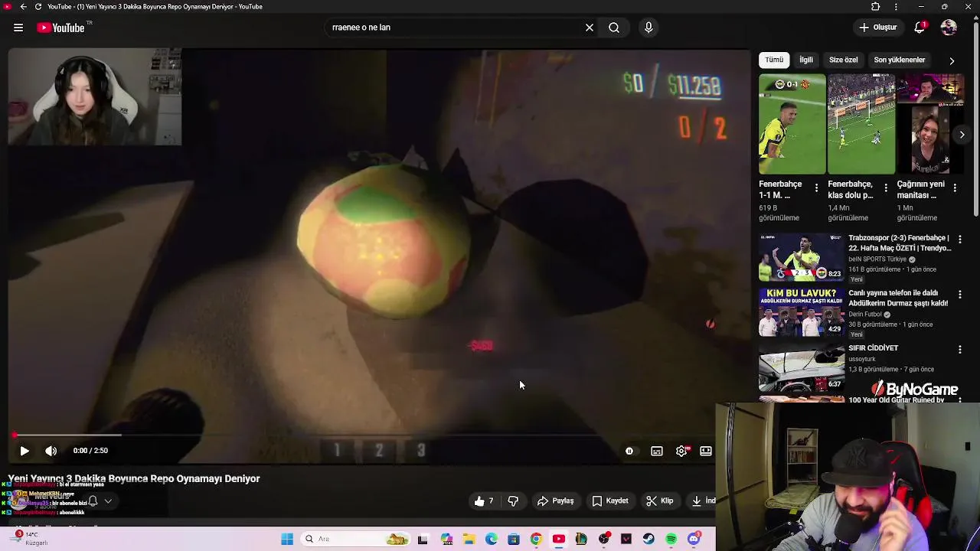This screenshot has height=551, width=980.
Task: Select the Size özel filter chip
Action: tap(843, 60)
